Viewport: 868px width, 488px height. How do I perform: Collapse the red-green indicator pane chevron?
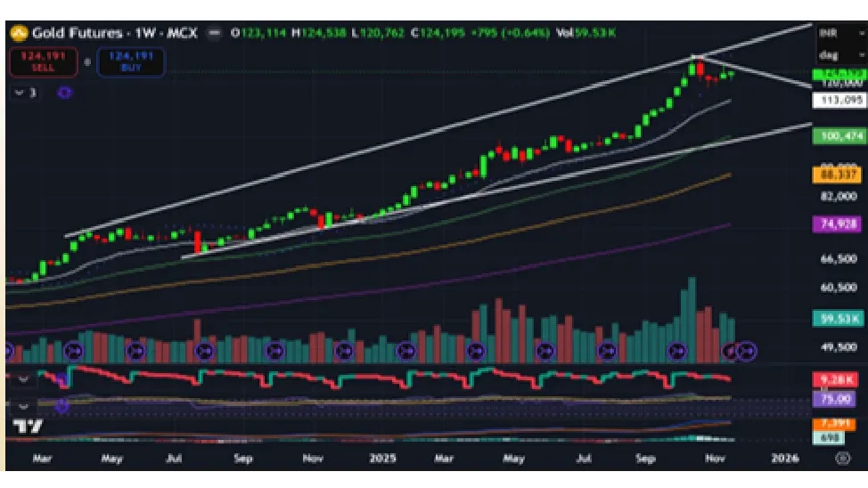click(x=23, y=379)
